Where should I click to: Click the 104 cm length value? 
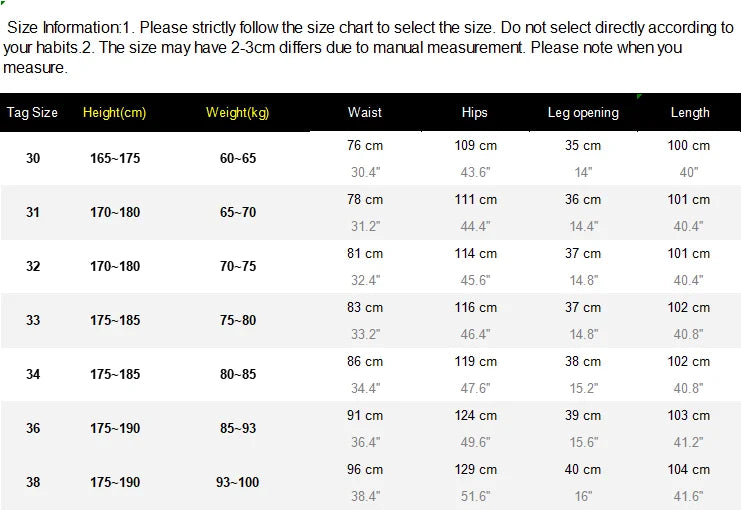point(689,469)
